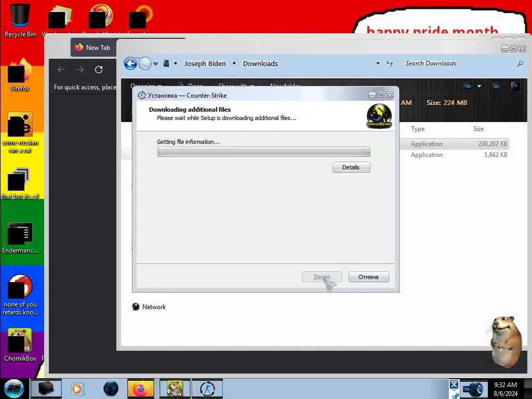Click the ChomikBox taskbar button
The image size is (532, 399).
(174, 389)
